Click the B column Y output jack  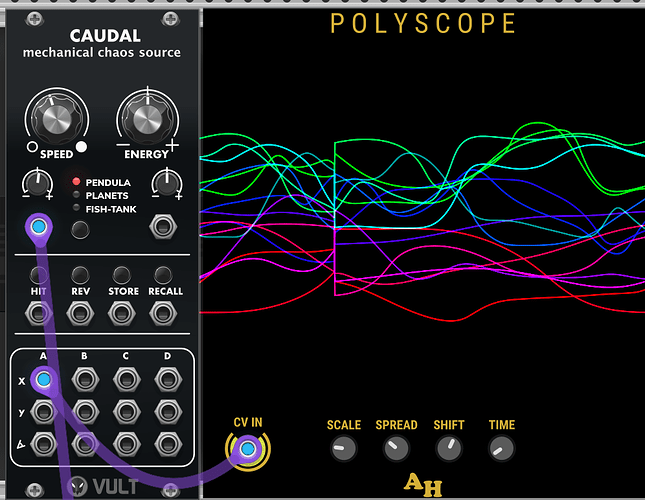85,412
